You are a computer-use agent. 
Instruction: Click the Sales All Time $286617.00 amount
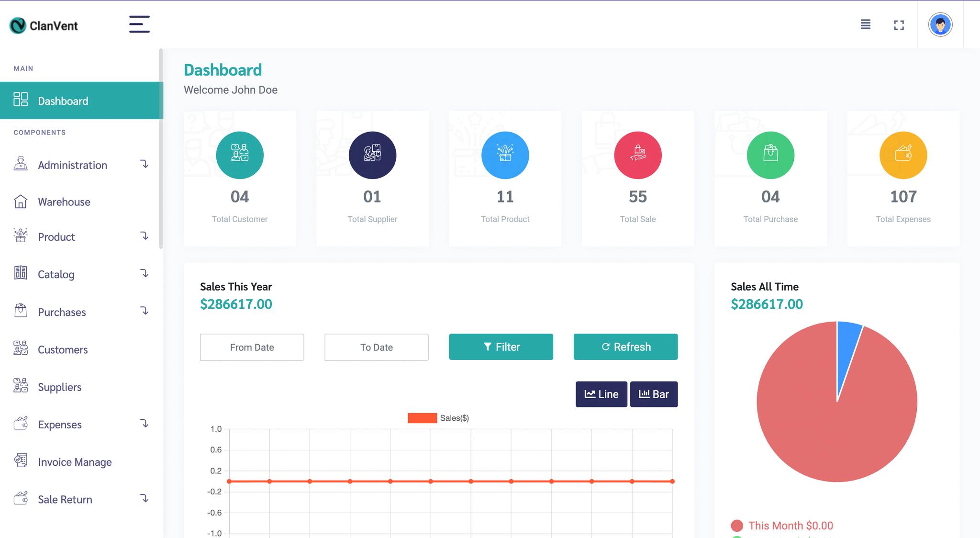tap(767, 304)
